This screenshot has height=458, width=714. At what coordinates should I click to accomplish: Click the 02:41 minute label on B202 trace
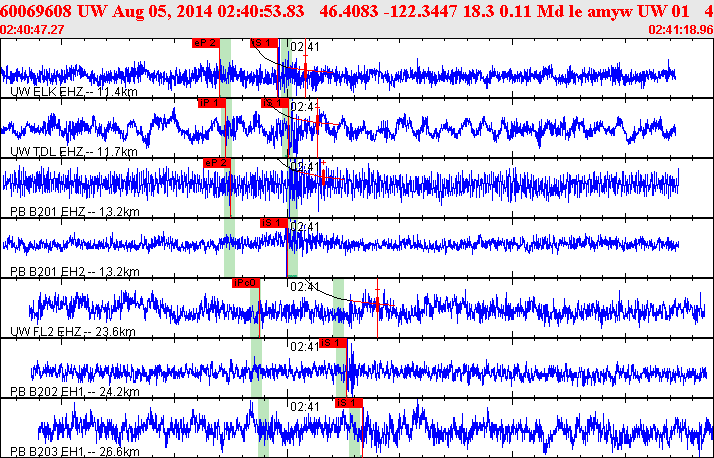[x=305, y=347]
